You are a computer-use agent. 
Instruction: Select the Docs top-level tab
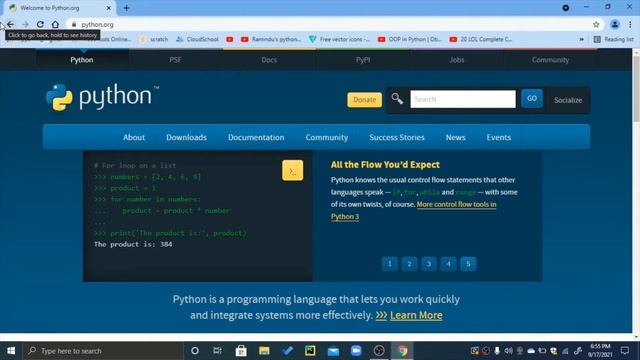(x=269, y=60)
